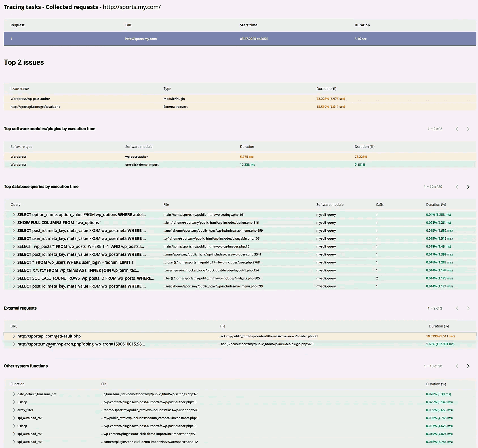
Task: Open next page of External requests
Action: [468, 308]
